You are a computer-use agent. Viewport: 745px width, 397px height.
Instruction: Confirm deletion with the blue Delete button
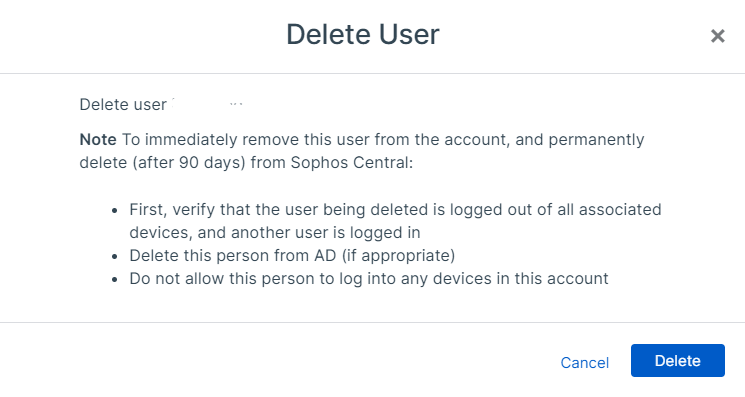(678, 360)
